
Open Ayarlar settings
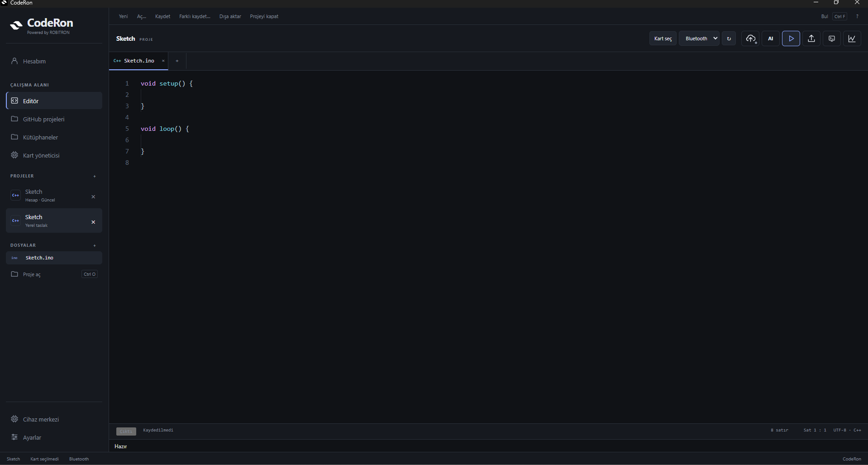[x=54, y=437]
